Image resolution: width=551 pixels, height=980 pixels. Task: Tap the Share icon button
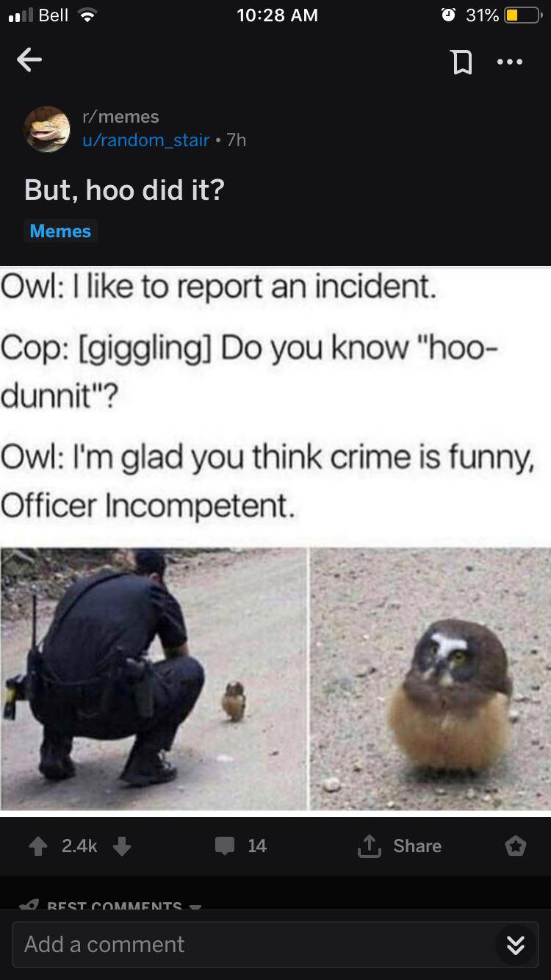click(x=399, y=846)
